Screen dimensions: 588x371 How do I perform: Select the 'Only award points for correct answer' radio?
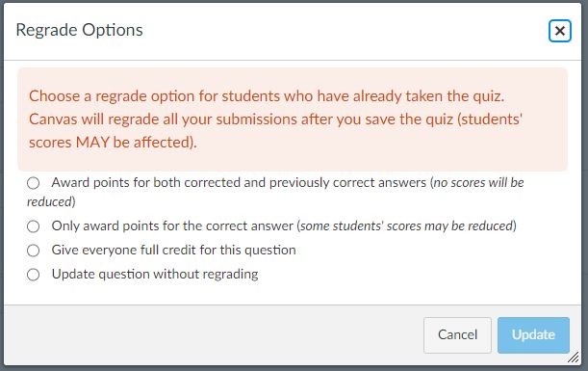[33, 226]
